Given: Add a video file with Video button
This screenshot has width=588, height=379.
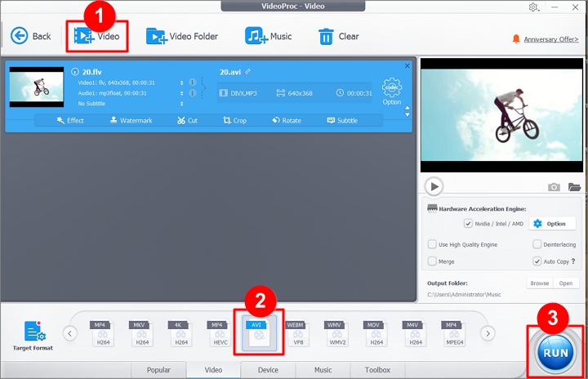Looking at the screenshot, I should (96, 37).
